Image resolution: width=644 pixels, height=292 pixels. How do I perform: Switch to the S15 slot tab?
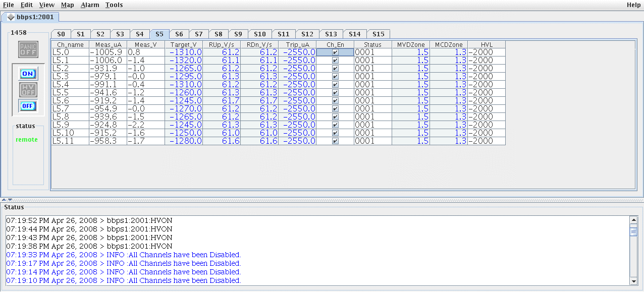pos(379,34)
